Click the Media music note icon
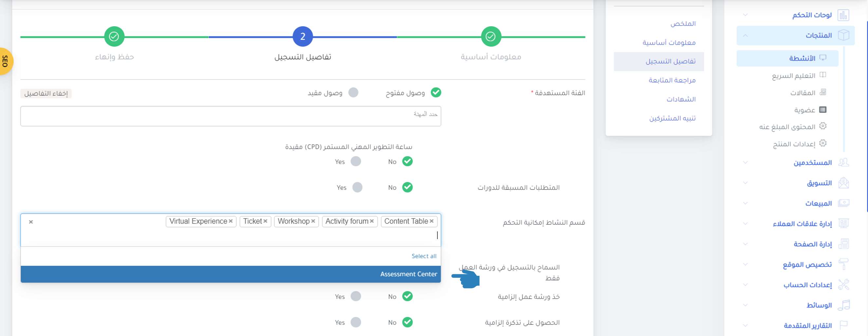868x336 pixels. [843, 305]
